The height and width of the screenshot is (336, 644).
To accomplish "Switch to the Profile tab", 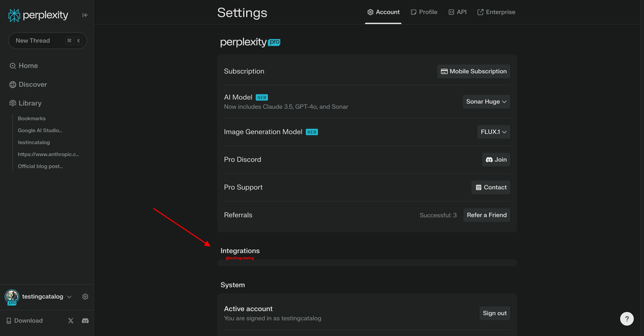I will point(424,12).
